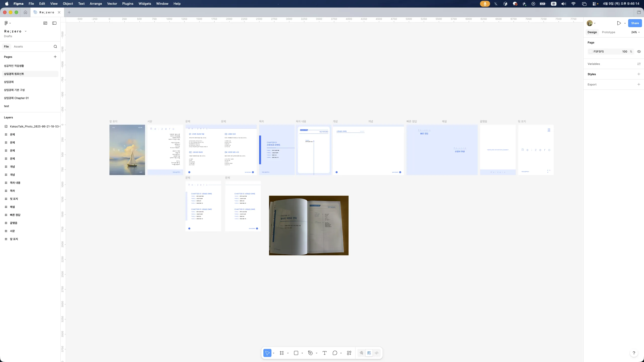Select the 빠른 정답 layer in list
The width and height of the screenshot is (644, 362).
15,215
